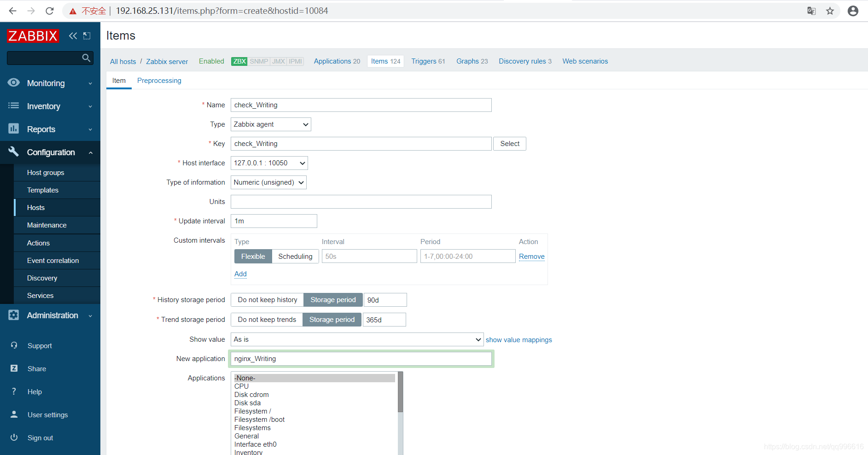Open Zabbix server breadcrumb link
868x455 pixels.
(x=167, y=62)
